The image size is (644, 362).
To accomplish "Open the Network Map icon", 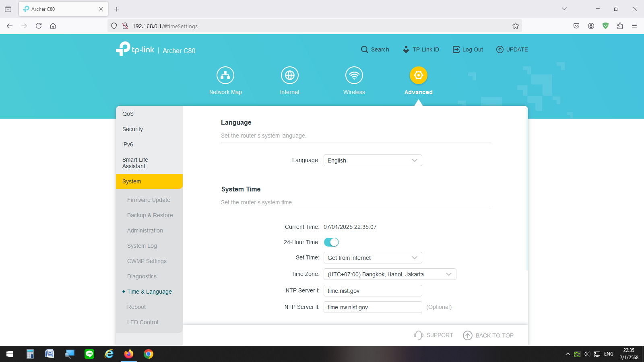I will (225, 75).
